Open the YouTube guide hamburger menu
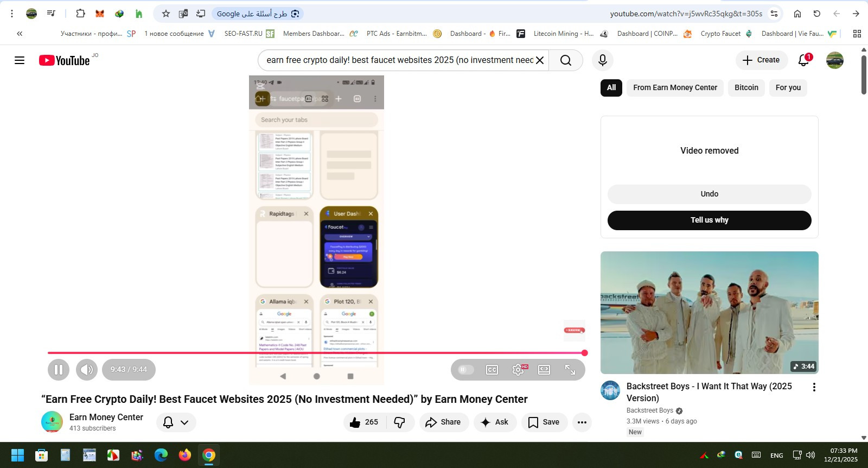Viewport: 868px width, 468px height. click(x=20, y=60)
